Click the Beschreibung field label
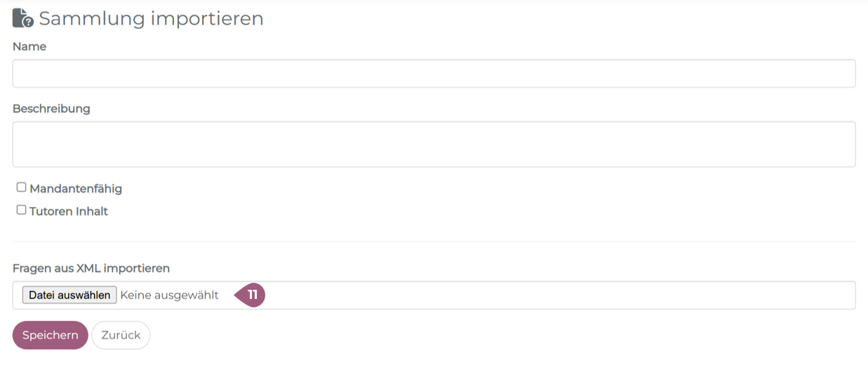 click(51, 109)
